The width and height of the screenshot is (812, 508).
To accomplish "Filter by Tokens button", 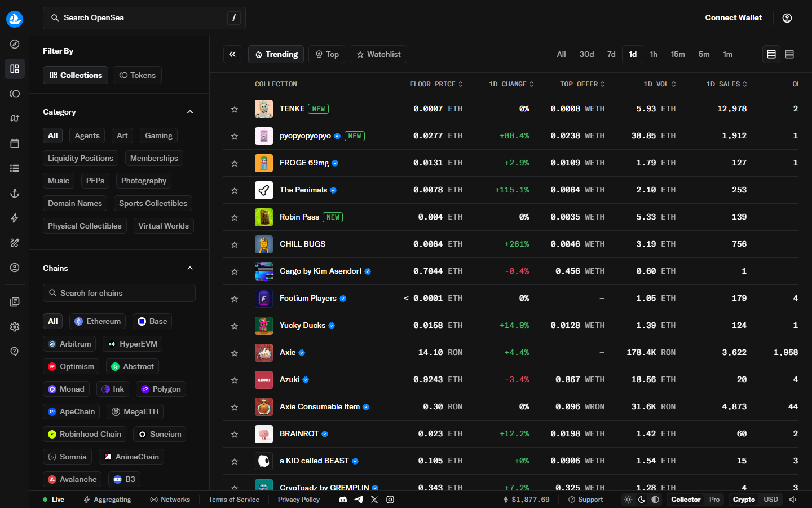I will (138, 75).
